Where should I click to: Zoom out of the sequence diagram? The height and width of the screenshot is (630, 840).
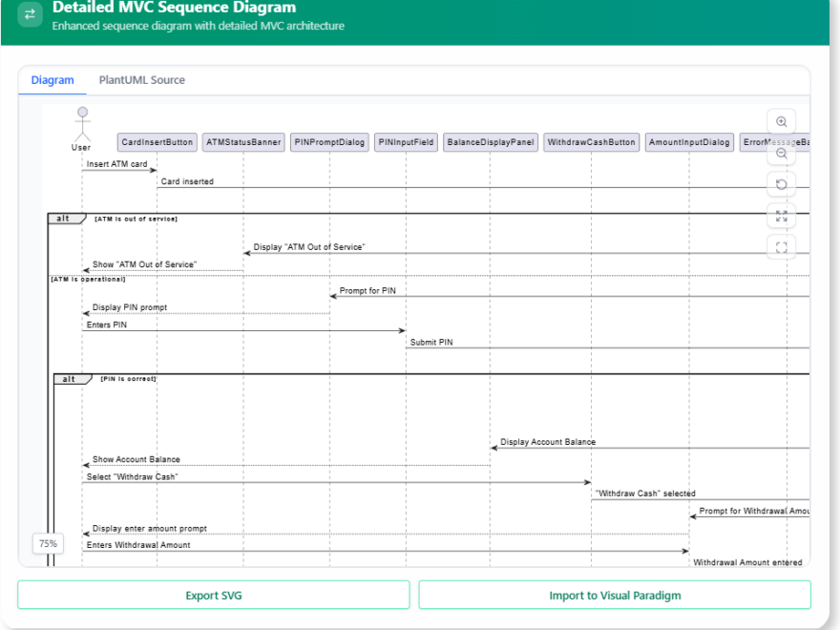coord(782,153)
